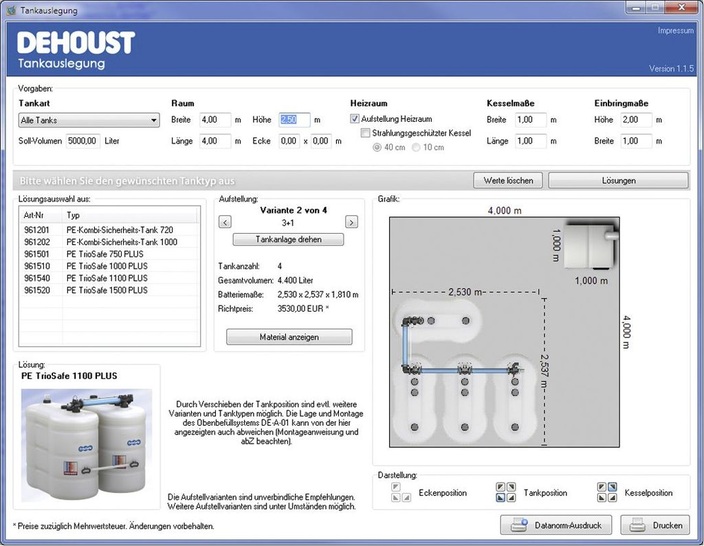Screen dimensions: 704x546
Task: Toggle the Aufstellung Heizraum checkbox
Action: (x=355, y=119)
